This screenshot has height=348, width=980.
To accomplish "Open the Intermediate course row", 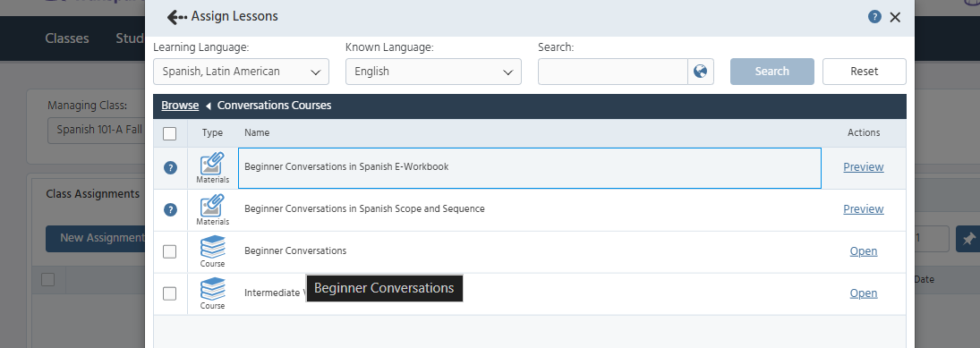I will coord(863,293).
